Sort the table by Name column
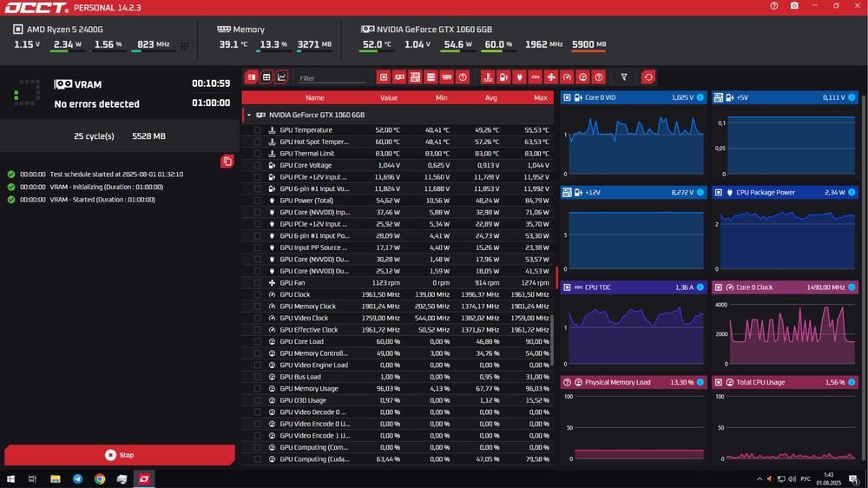 point(314,98)
